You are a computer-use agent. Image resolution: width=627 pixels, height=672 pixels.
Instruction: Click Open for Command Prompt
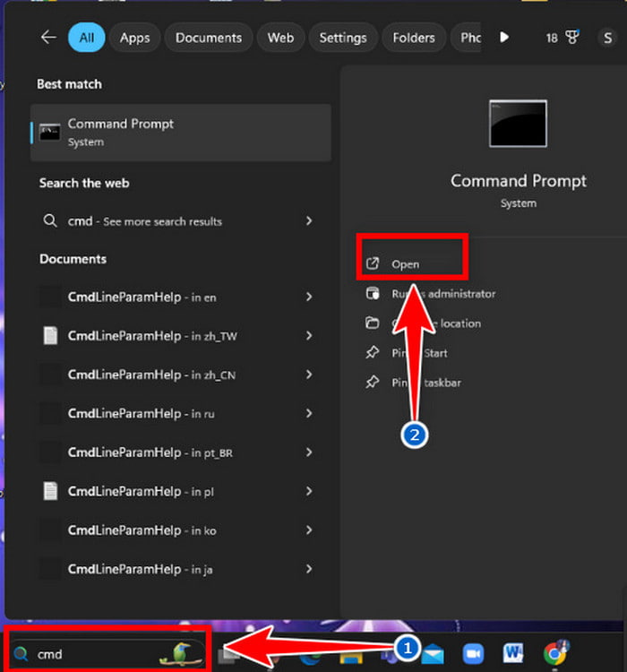click(405, 264)
